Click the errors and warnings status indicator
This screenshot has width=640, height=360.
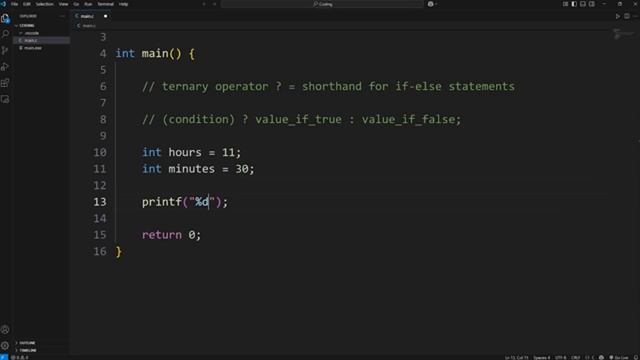pyautogui.click(x=20, y=358)
